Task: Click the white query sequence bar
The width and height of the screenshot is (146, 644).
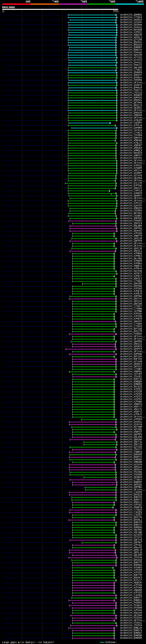Action: click(60, 9)
